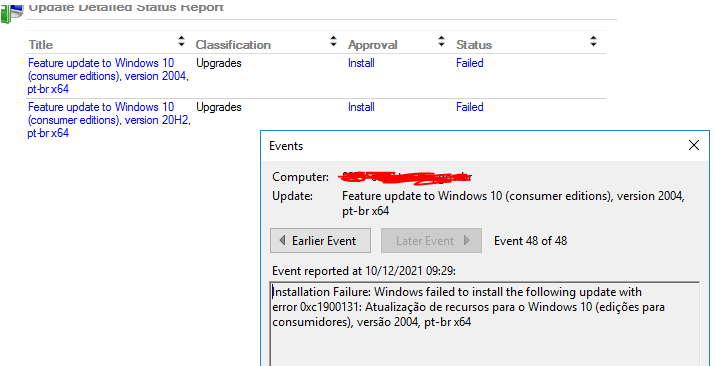Open Failed status for version 20H2 row
Image resolution: width=715 pixels, height=366 pixels.
click(470, 107)
